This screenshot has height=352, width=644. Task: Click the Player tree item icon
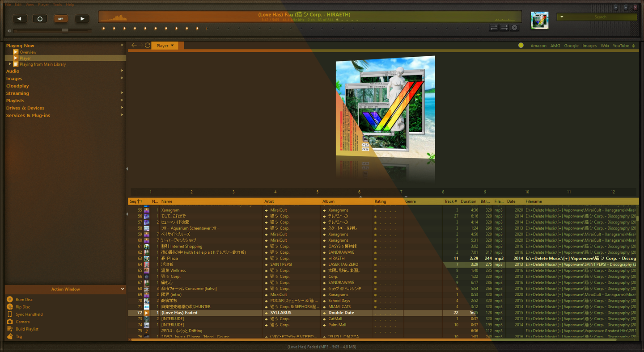coord(16,58)
